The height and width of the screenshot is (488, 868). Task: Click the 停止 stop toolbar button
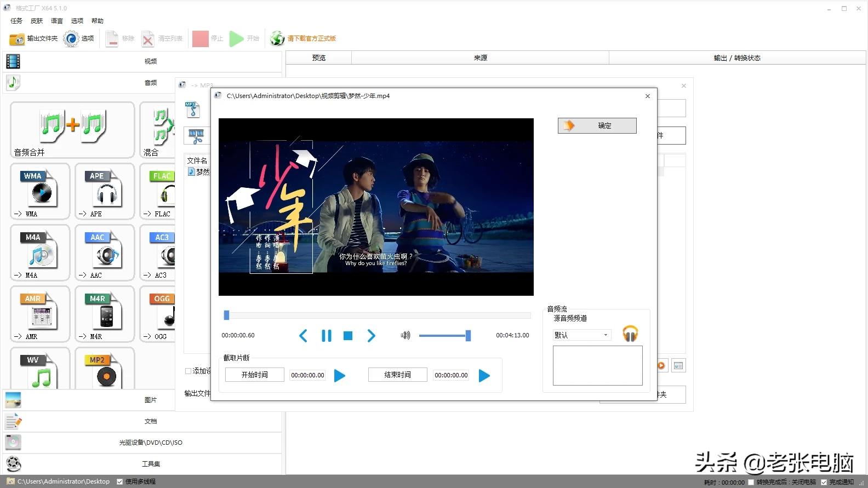[208, 38]
